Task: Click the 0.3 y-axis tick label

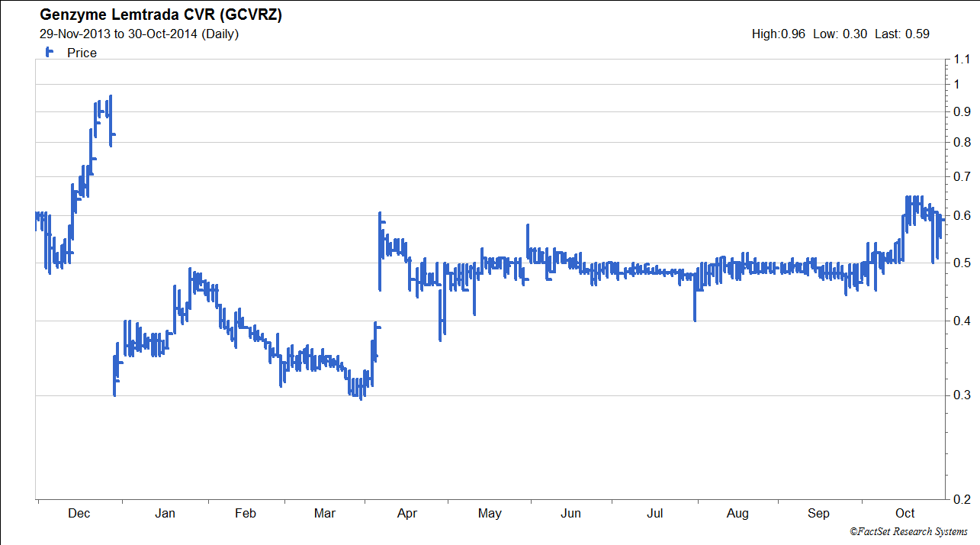Action: click(x=962, y=395)
